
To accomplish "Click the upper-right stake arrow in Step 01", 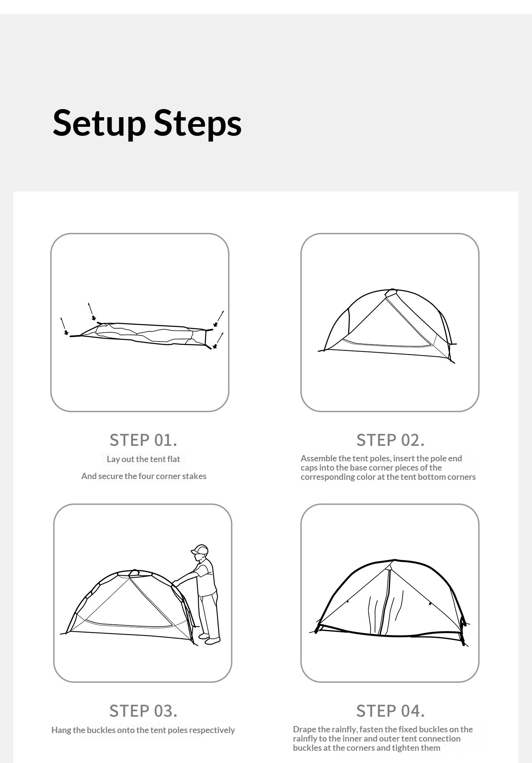I will (219, 319).
